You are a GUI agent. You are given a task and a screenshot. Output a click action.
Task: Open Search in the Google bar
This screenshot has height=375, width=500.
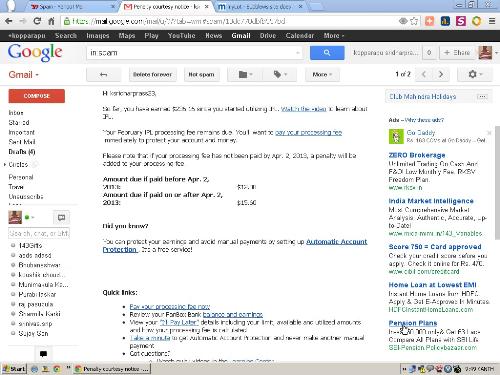coord(66,36)
